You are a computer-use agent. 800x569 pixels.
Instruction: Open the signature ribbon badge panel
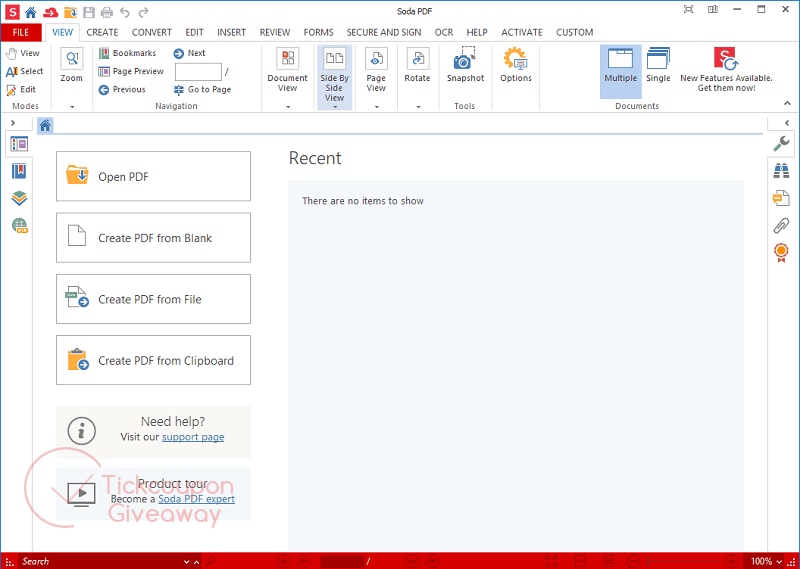(781, 253)
